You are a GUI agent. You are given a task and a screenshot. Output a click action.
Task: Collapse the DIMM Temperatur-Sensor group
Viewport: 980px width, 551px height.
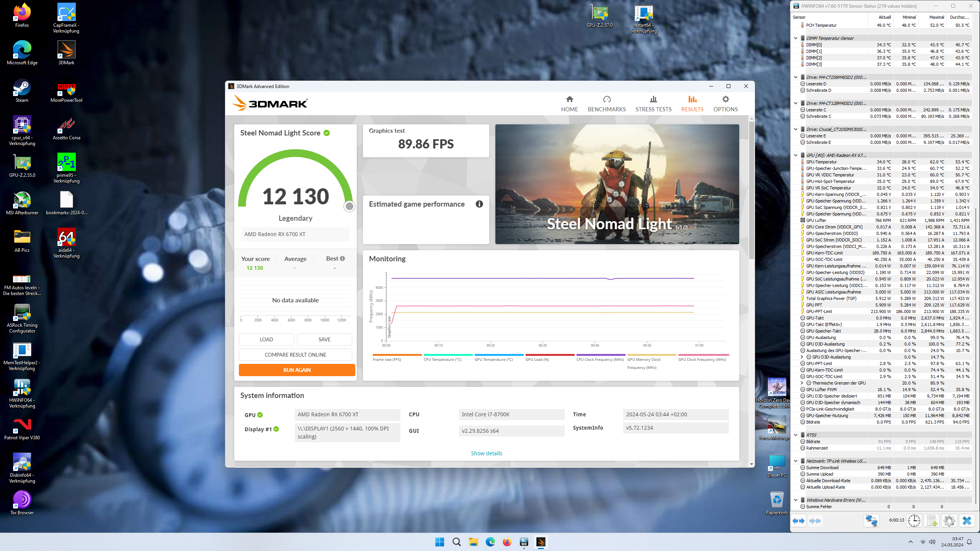click(x=795, y=38)
